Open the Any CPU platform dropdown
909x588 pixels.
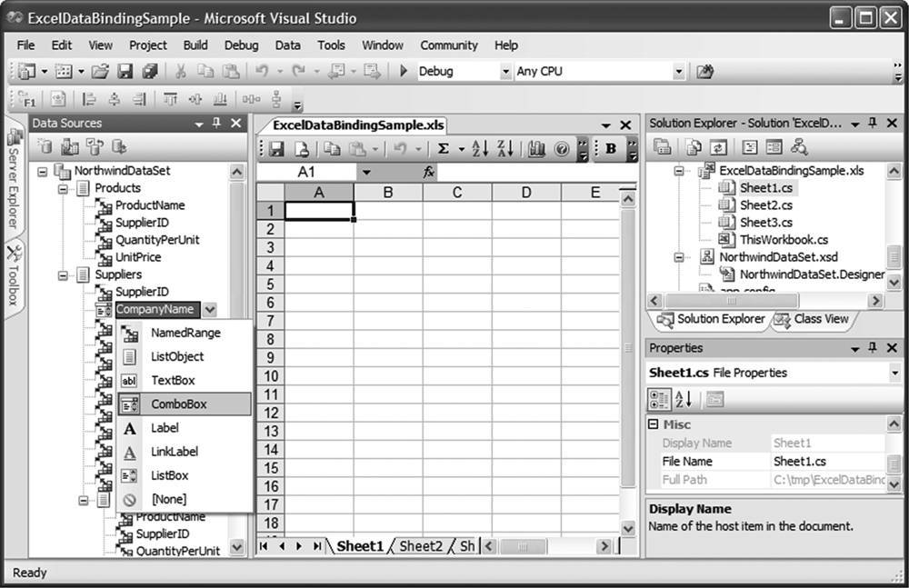click(679, 71)
